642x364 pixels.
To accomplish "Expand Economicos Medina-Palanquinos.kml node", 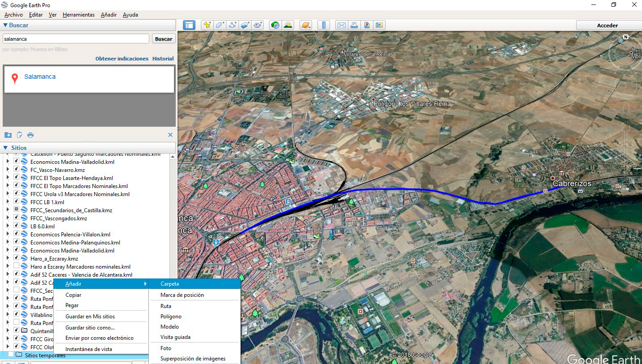I will [7, 243].
